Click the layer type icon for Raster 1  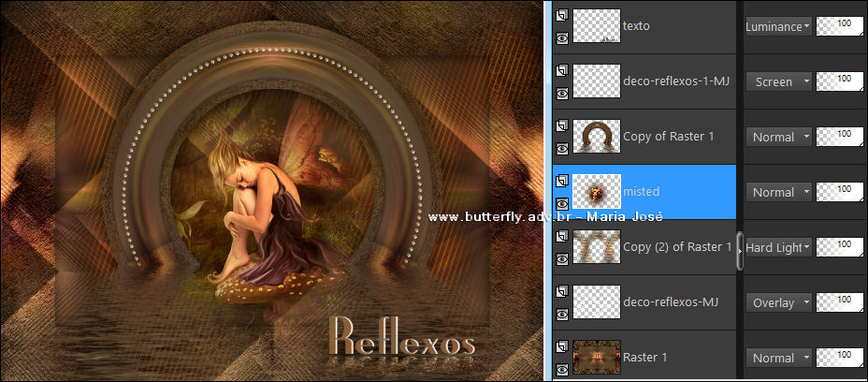point(562,346)
